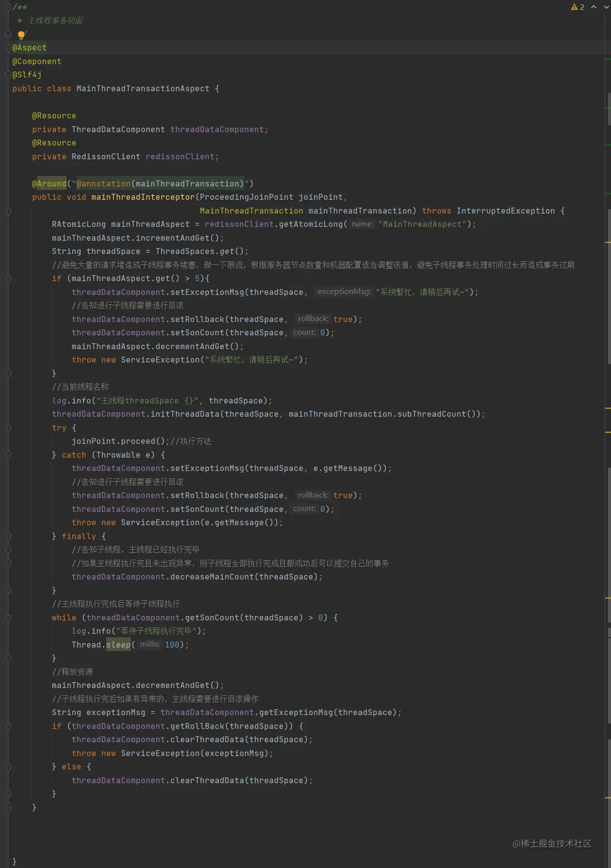Click the initThreadData method call
The height and width of the screenshot is (868, 611).
pos(185,414)
